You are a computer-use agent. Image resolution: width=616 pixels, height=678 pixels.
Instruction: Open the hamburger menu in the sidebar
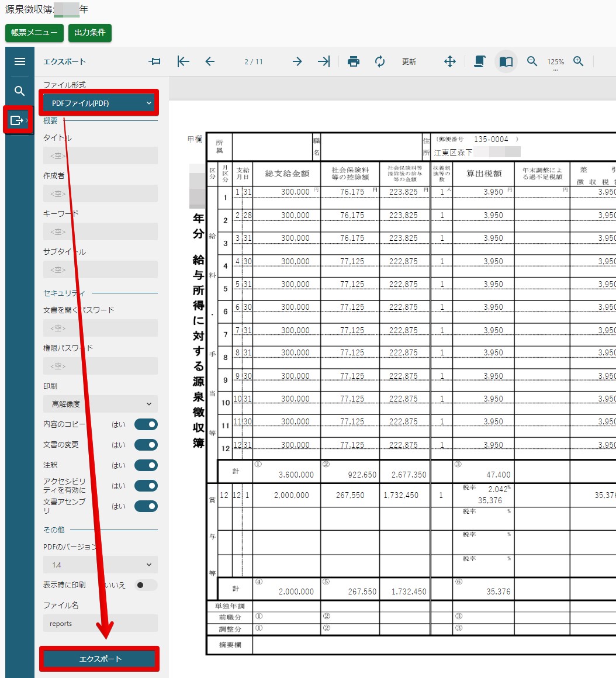pos(19,61)
